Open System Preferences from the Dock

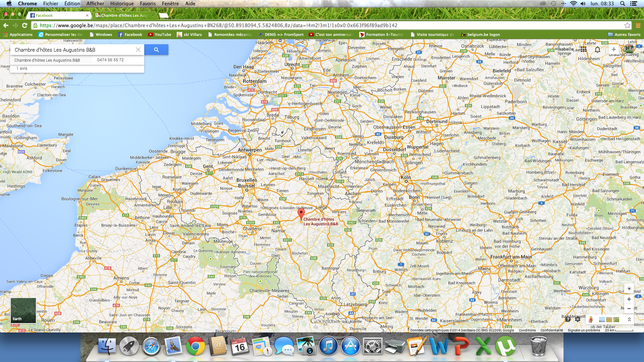372,346
